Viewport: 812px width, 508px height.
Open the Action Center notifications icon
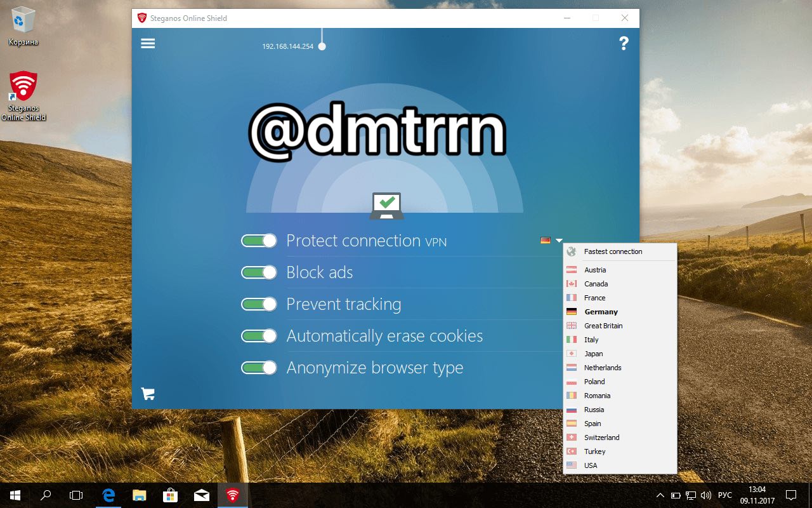coord(791,495)
